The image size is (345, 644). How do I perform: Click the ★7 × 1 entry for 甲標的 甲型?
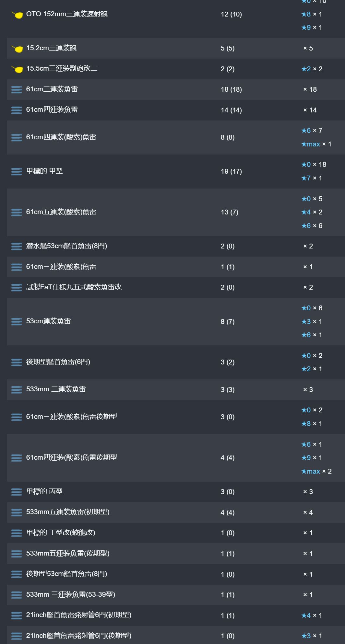[x=311, y=178]
